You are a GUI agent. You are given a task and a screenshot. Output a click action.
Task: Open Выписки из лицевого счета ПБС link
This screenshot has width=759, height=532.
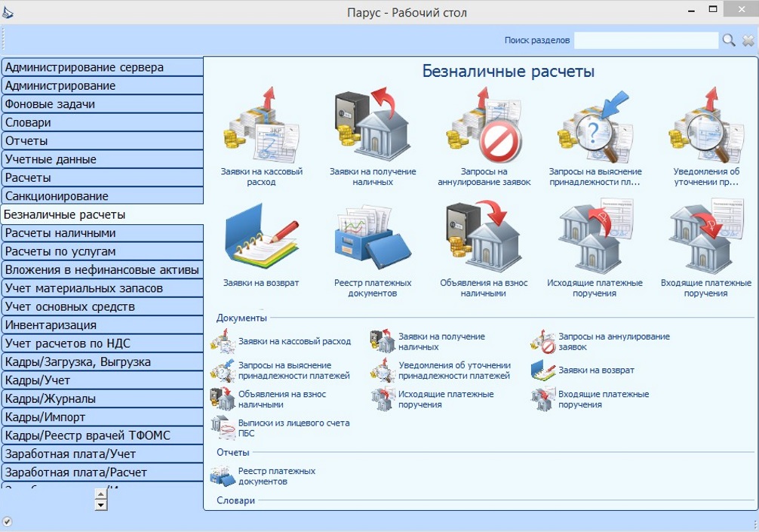tap(293, 428)
